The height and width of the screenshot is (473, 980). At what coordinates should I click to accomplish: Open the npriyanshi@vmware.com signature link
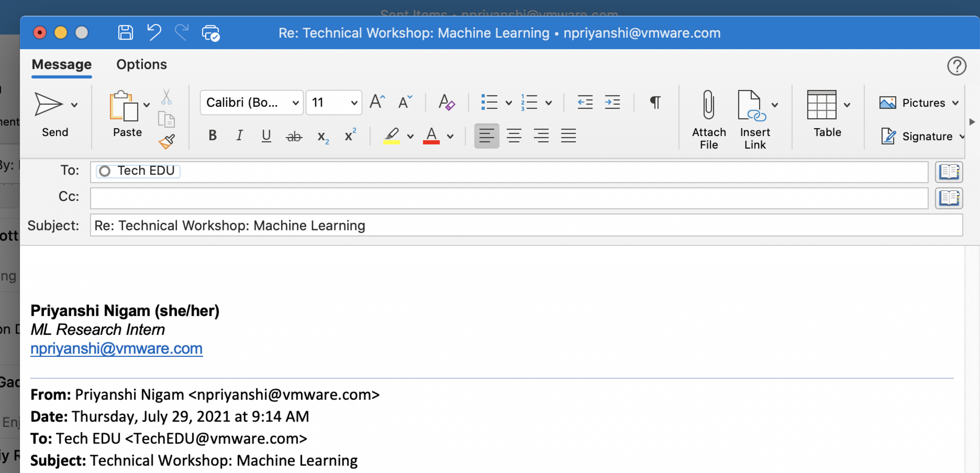pyautogui.click(x=116, y=349)
